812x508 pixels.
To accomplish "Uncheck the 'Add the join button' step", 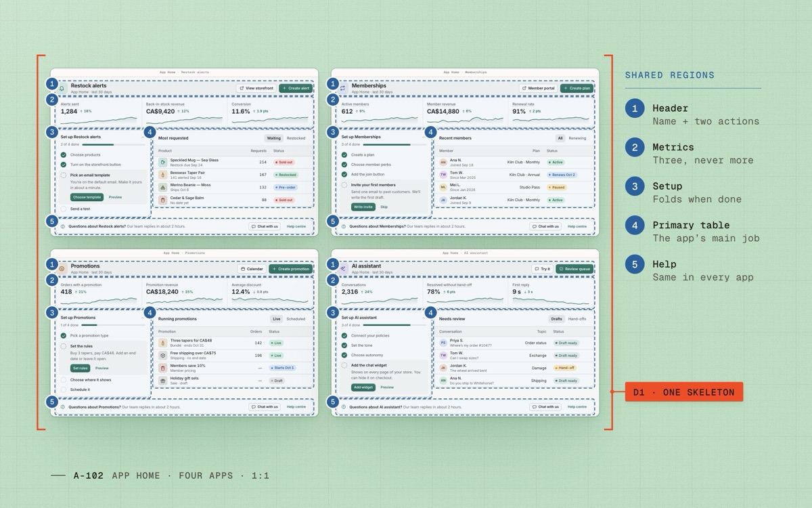I will 344,174.
